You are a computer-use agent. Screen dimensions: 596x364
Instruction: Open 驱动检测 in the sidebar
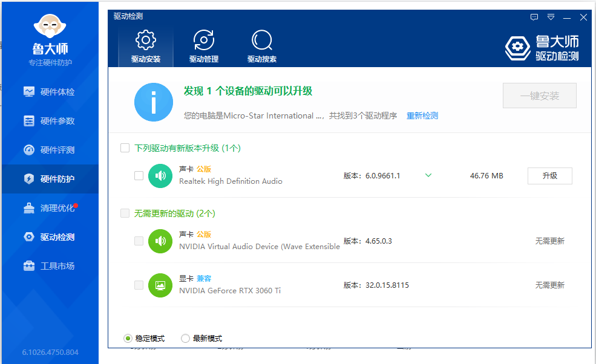point(50,237)
